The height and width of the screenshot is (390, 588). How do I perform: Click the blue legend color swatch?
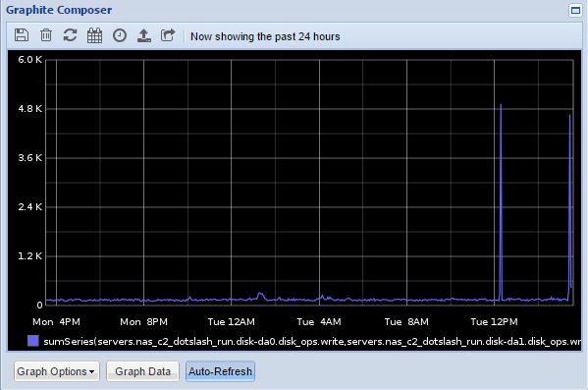click(33, 341)
